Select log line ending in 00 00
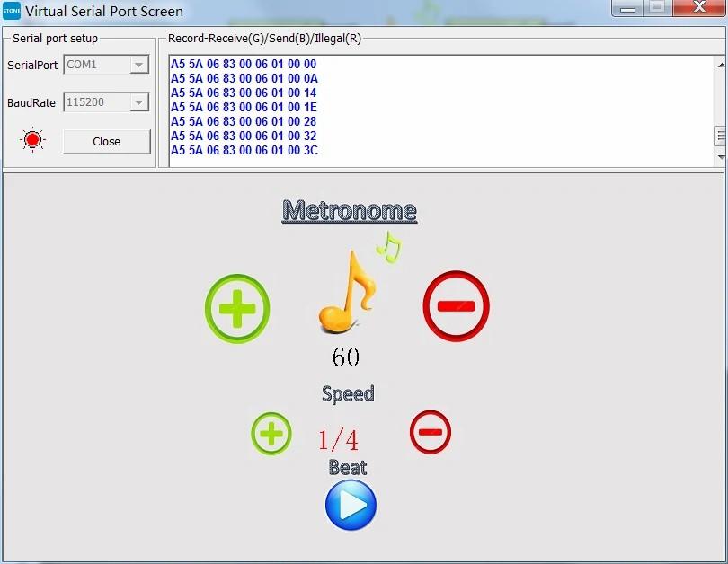This screenshot has height=564, width=728. click(x=244, y=64)
